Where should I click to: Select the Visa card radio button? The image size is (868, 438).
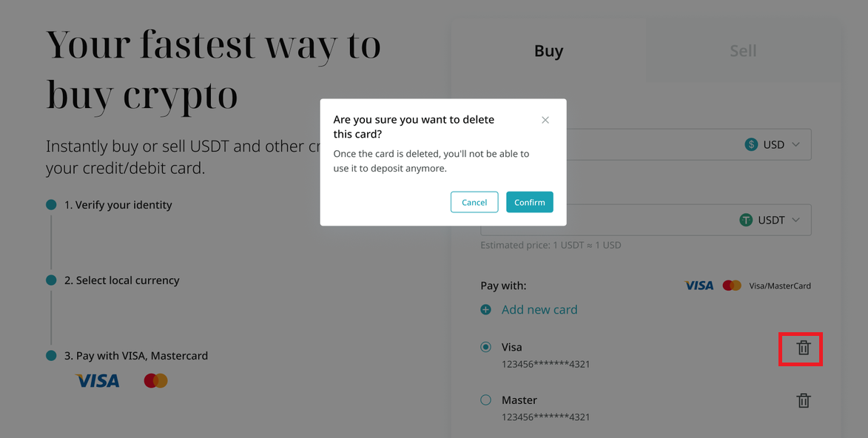coord(485,347)
